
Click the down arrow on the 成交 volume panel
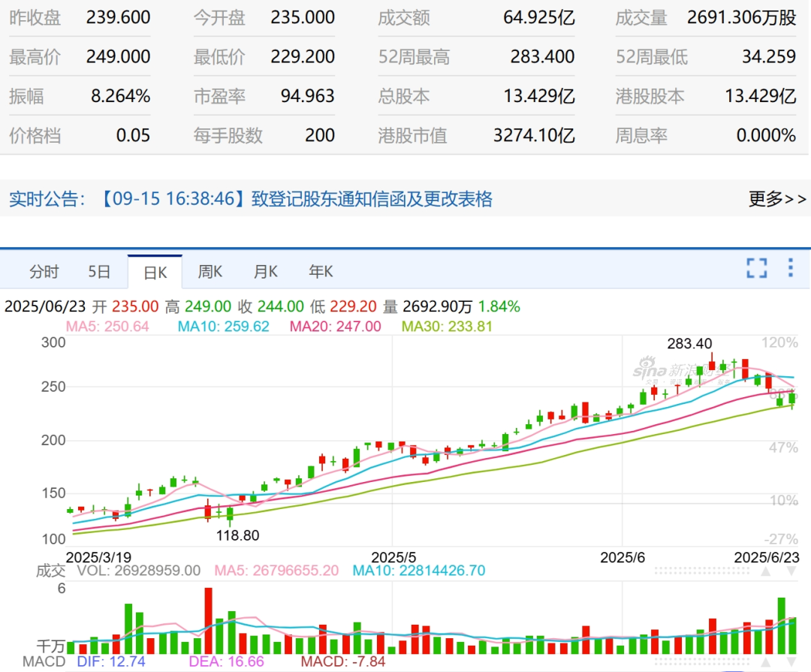[x=791, y=571]
